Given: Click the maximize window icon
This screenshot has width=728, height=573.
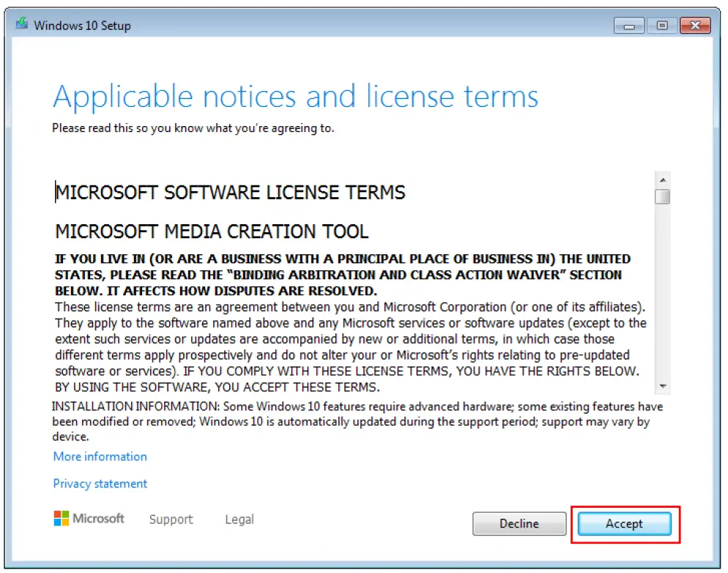Looking at the screenshot, I should (661, 25).
